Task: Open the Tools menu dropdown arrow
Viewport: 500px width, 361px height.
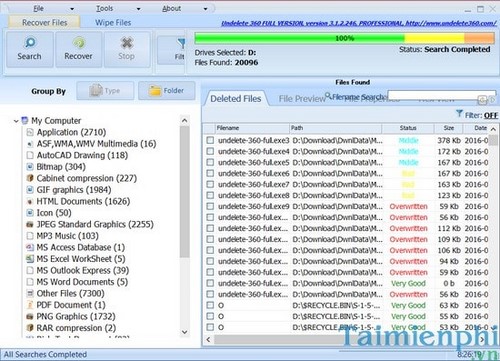Action: (x=139, y=9)
